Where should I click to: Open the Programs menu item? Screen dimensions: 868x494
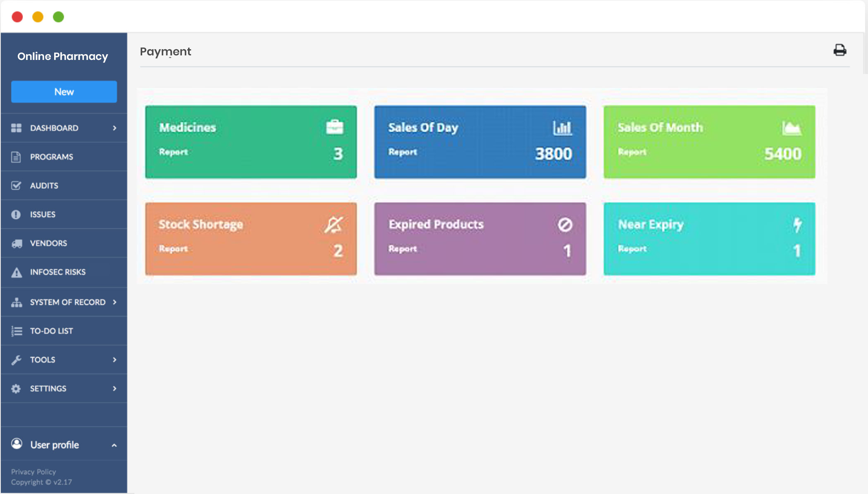pos(51,157)
